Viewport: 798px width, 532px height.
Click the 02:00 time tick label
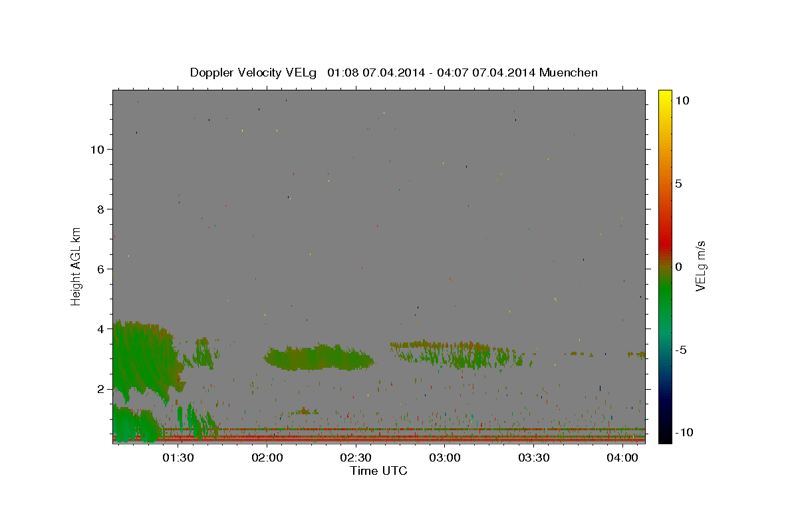click(x=267, y=458)
